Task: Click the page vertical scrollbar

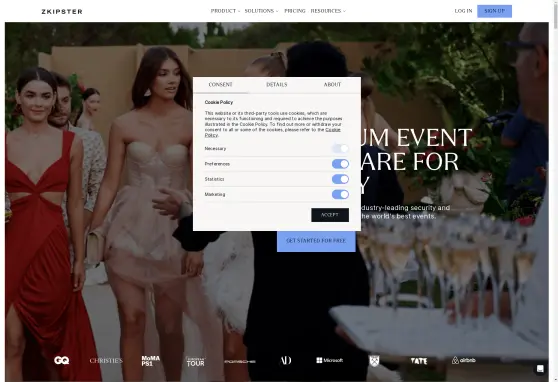Action: tap(555, 191)
